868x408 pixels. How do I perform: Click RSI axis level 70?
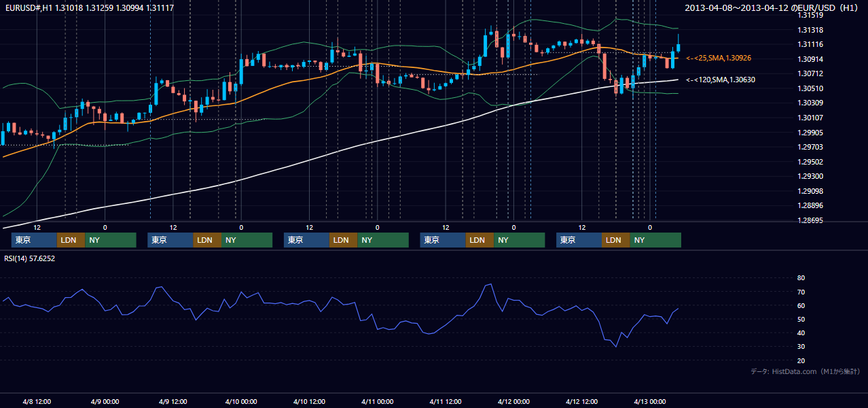(x=801, y=292)
